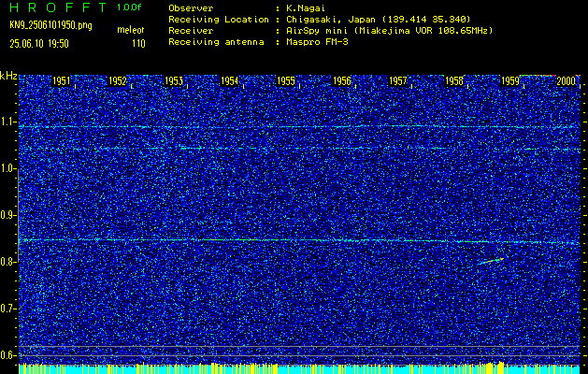Click the date stamp 25.06.10 19:50
The height and width of the screenshot is (374, 588).
39,44
